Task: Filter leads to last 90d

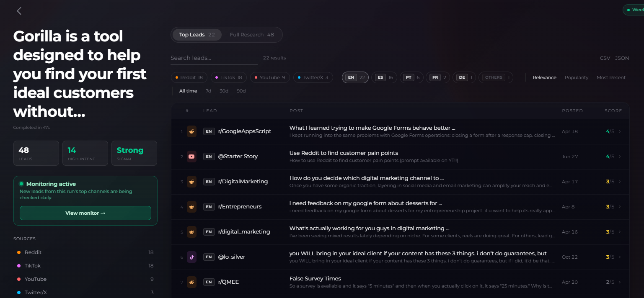Action: (241, 91)
